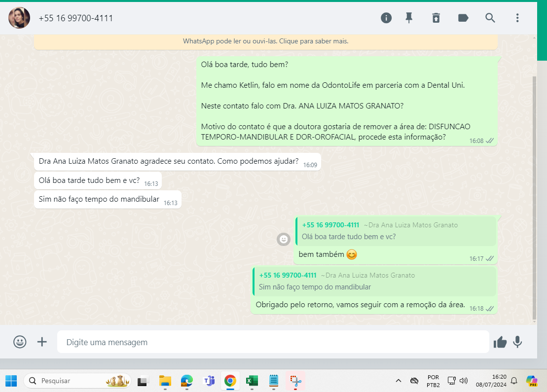
Task: Pin this conversation with pin icon
Action: coord(409,18)
